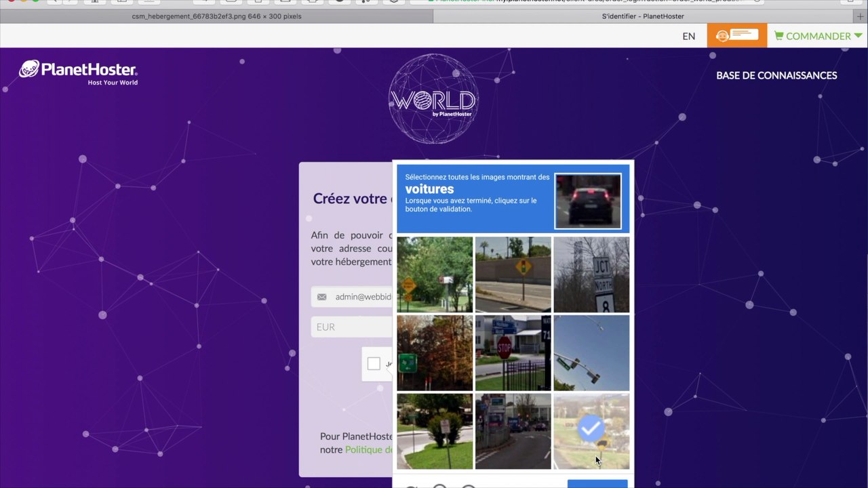Screen dimensions: 868x488
Task: Open the BASE DE CONNAISSANCES link
Action: click(776, 75)
